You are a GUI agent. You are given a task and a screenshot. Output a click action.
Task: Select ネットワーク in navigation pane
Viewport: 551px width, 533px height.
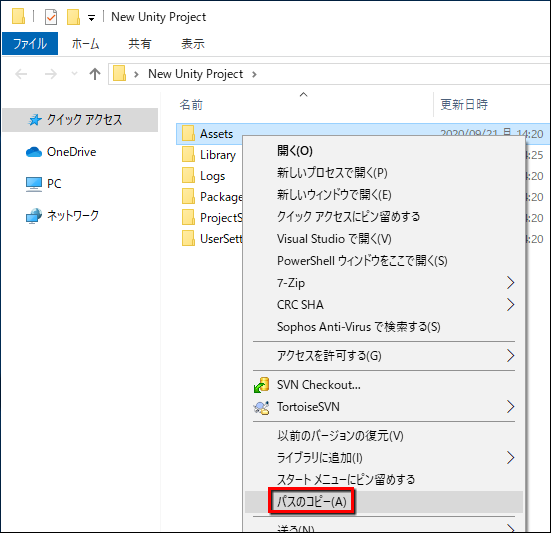point(73,215)
